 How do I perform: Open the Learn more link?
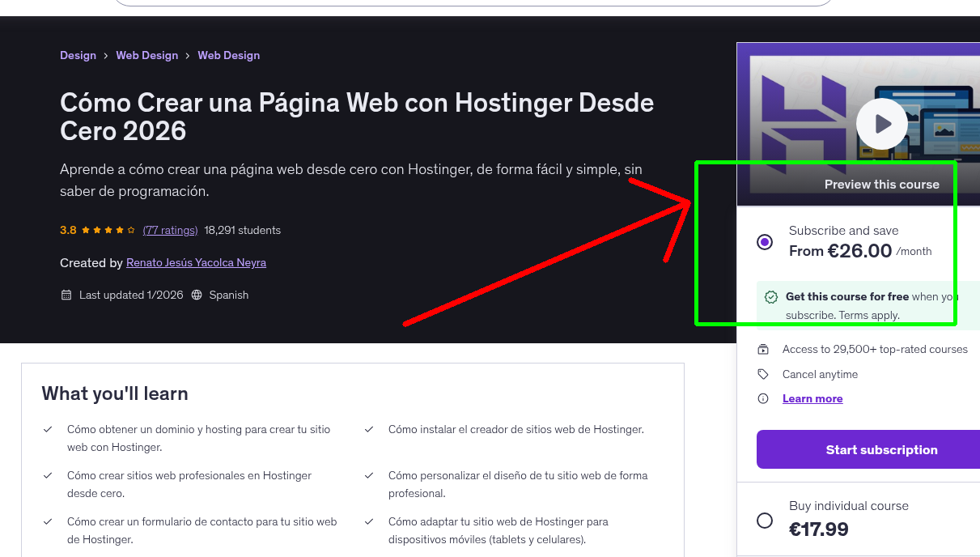click(x=812, y=398)
